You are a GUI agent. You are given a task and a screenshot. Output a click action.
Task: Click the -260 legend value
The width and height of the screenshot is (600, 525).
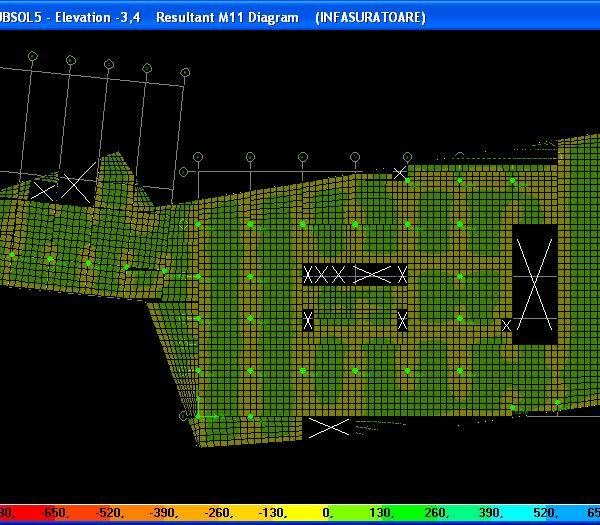[x=216, y=512]
